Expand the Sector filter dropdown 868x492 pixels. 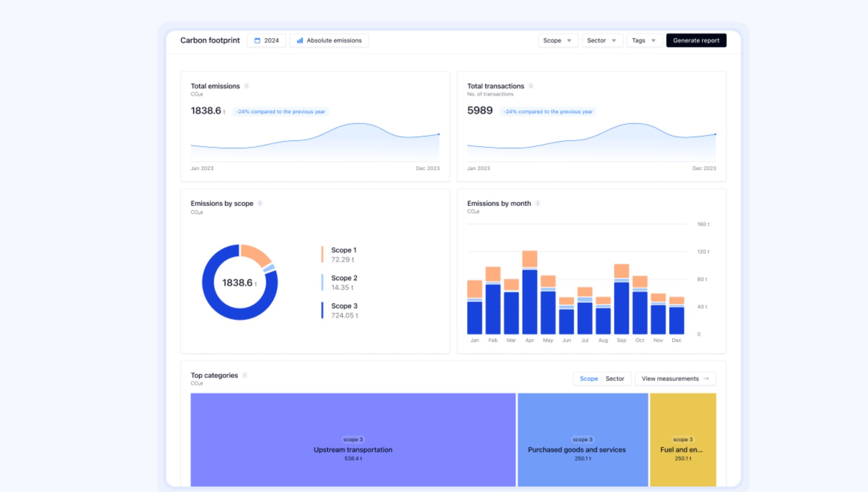[x=601, y=41]
